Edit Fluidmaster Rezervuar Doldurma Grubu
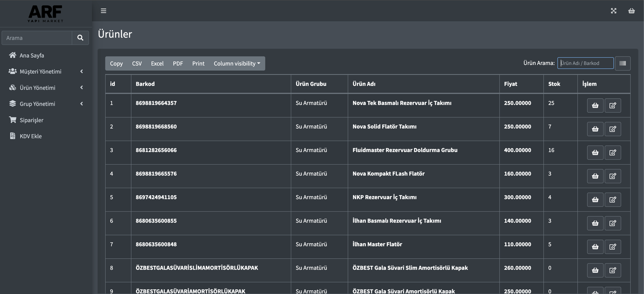 click(x=613, y=153)
